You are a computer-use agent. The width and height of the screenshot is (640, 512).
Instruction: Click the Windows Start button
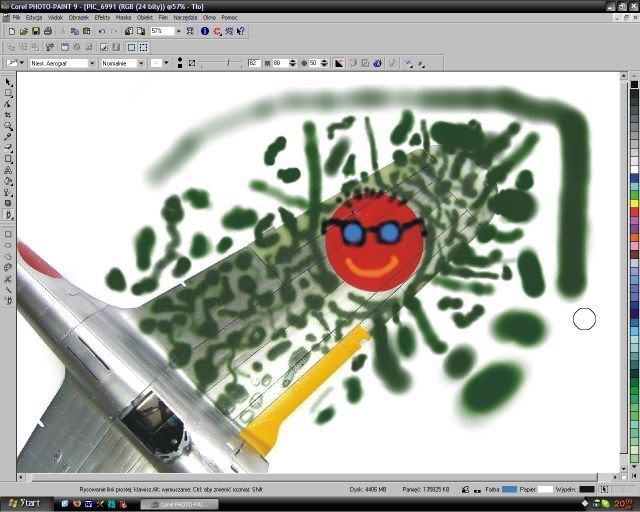[24, 503]
